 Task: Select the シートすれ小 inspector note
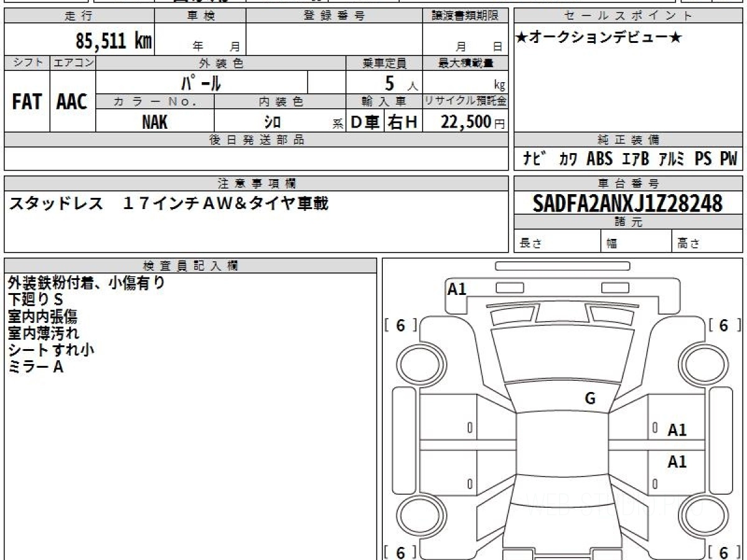[x=51, y=350]
